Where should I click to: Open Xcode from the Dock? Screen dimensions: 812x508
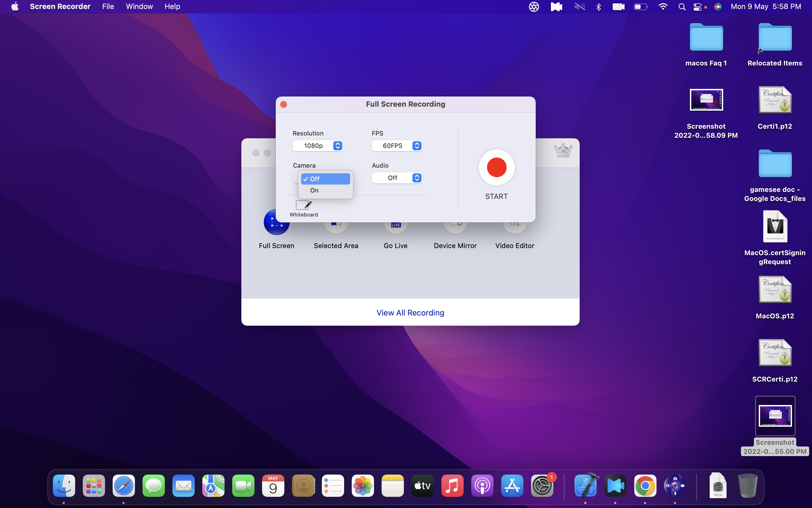(586, 485)
